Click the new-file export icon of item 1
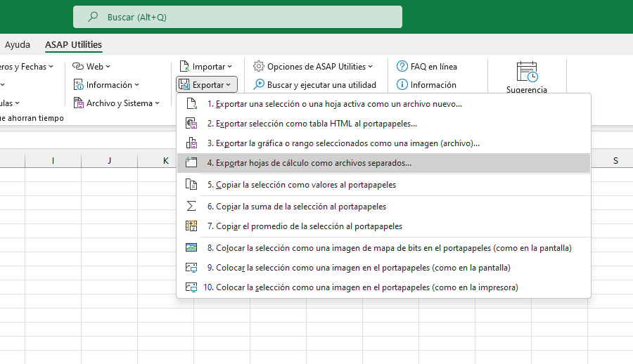This screenshot has width=633, height=364. [x=191, y=104]
